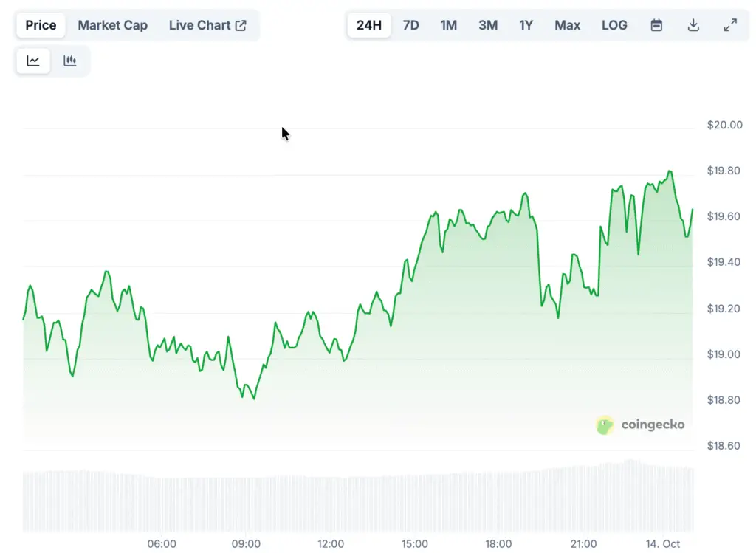Image resolution: width=756 pixels, height=553 pixels.
Task: Display Max time range
Action: point(567,25)
